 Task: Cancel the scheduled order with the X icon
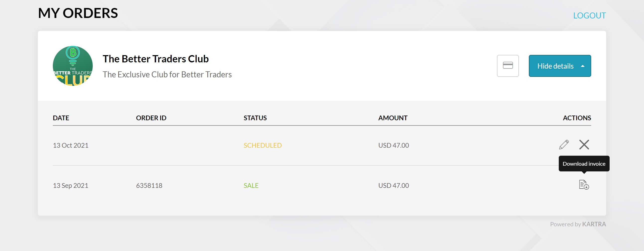click(584, 145)
